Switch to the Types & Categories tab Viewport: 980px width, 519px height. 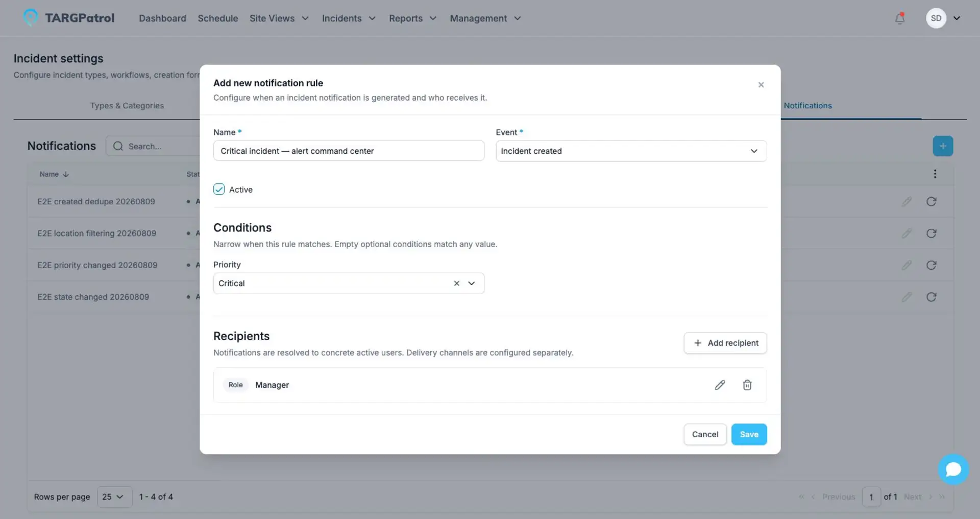[x=127, y=106]
